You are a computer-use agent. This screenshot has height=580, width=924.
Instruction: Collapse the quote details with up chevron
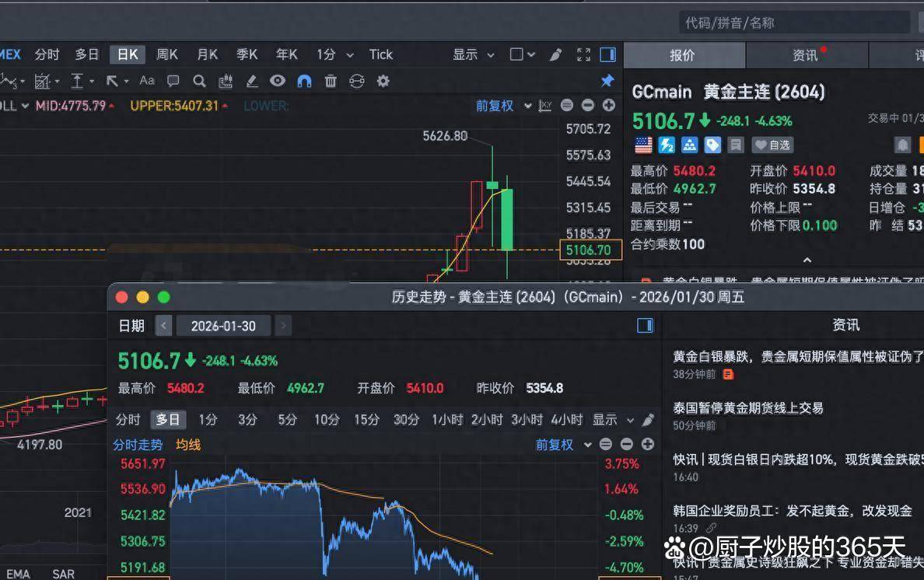pyautogui.click(x=807, y=260)
